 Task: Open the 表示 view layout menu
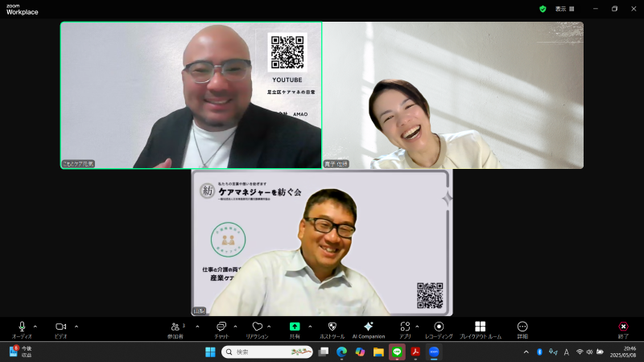(x=565, y=9)
